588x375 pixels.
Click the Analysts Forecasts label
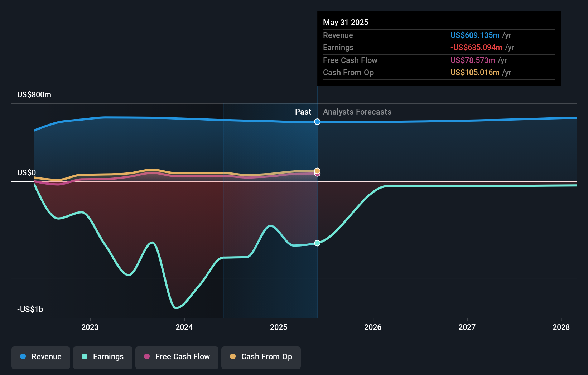(x=357, y=112)
